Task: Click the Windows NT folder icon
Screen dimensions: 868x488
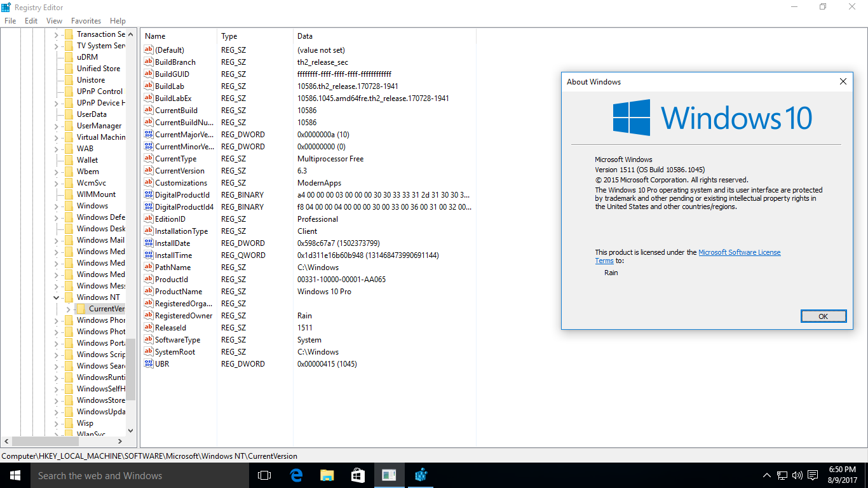Action: pyautogui.click(x=69, y=297)
